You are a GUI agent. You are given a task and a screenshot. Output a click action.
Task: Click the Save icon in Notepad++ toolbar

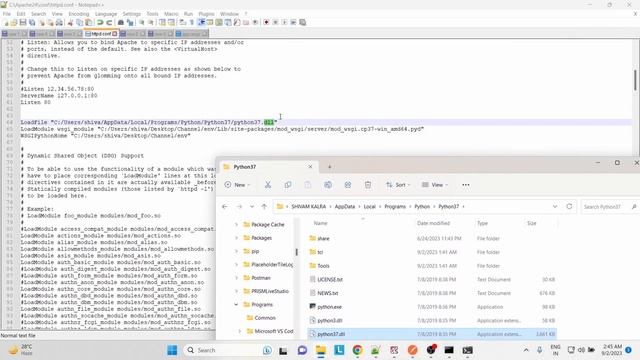[23, 22]
